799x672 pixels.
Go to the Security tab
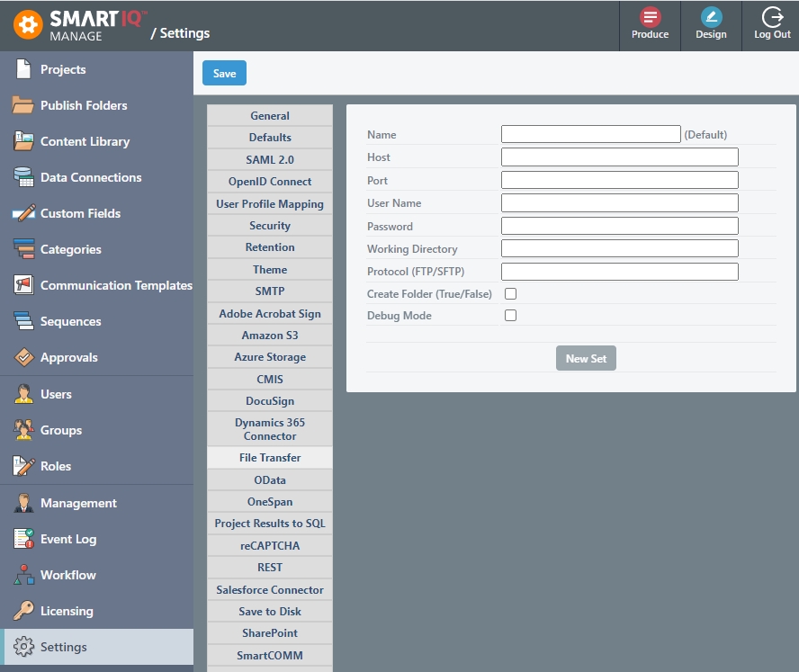pyautogui.click(x=270, y=225)
